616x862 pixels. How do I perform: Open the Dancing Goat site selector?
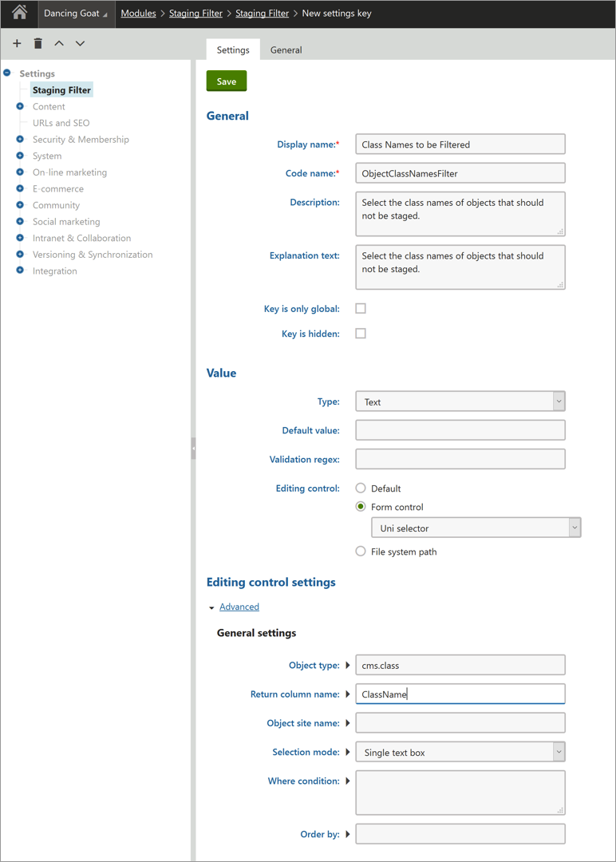[x=76, y=14]
